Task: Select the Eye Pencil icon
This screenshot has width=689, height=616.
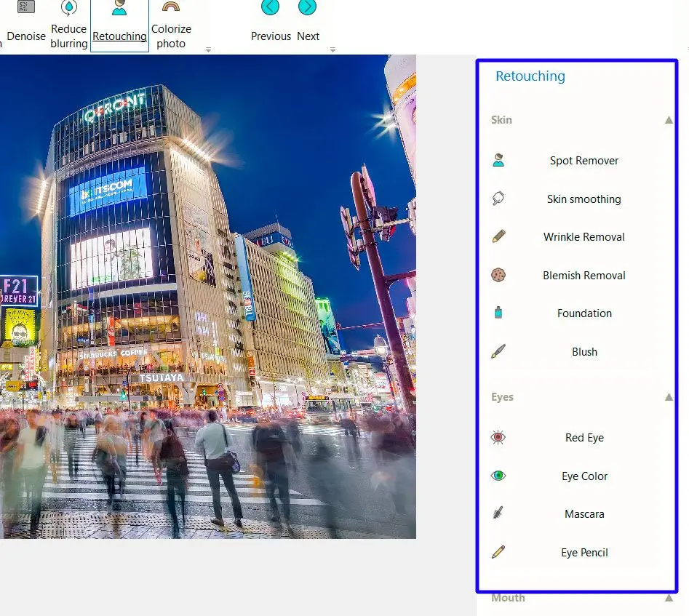Action: (x=498, y=552)
